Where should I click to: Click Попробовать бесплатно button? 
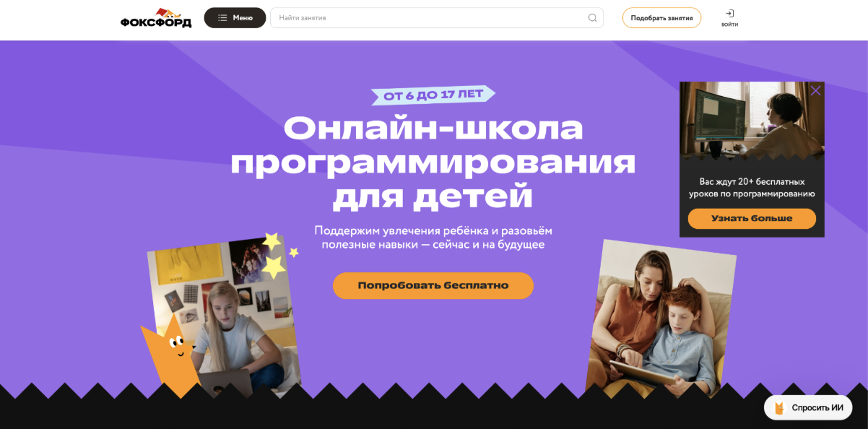[433, 285]
